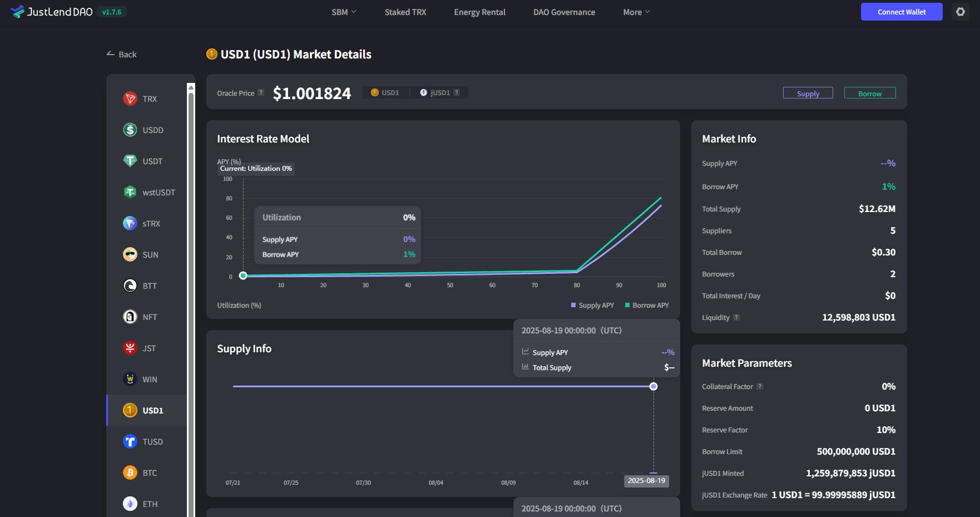
Task: Click the '12,598,803 USD1' liquidity value
Action: click(x=859, y=317)
